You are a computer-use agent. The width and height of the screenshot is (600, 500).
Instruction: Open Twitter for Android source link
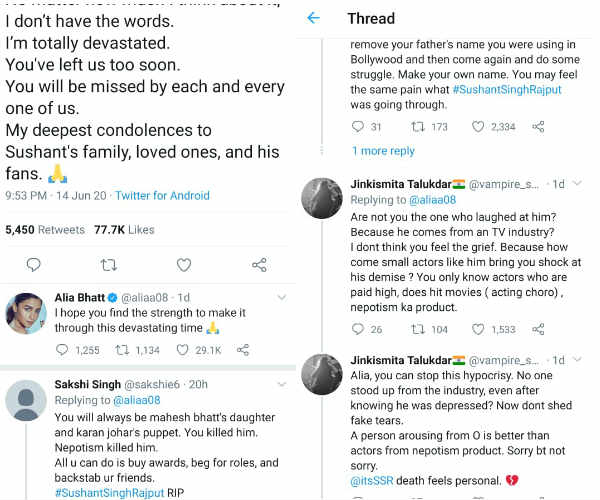coord(163,195)
